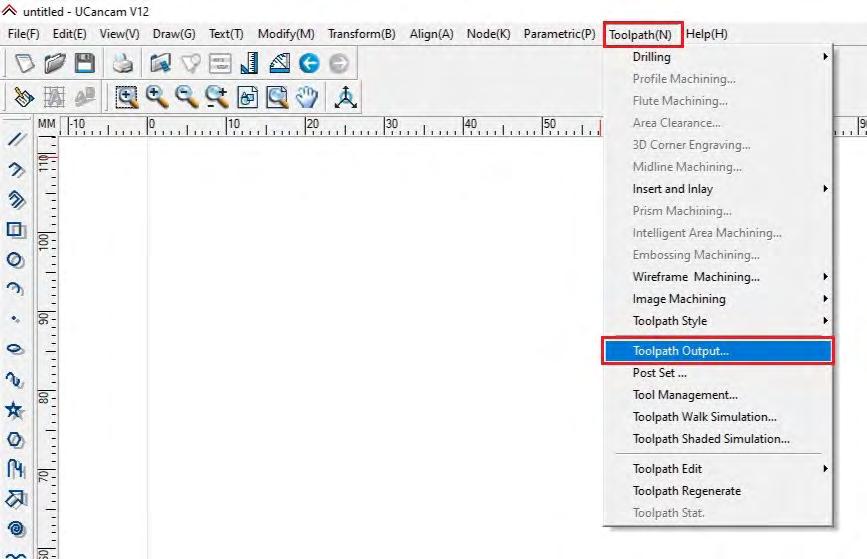
Task: Click the zoom to all objects page icon
Action: [247, 97]
